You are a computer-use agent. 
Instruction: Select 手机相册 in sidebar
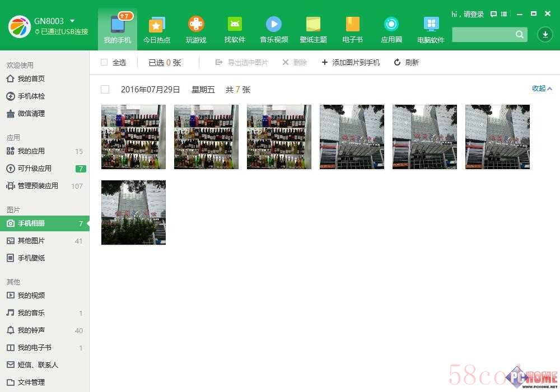coord(45,223)
